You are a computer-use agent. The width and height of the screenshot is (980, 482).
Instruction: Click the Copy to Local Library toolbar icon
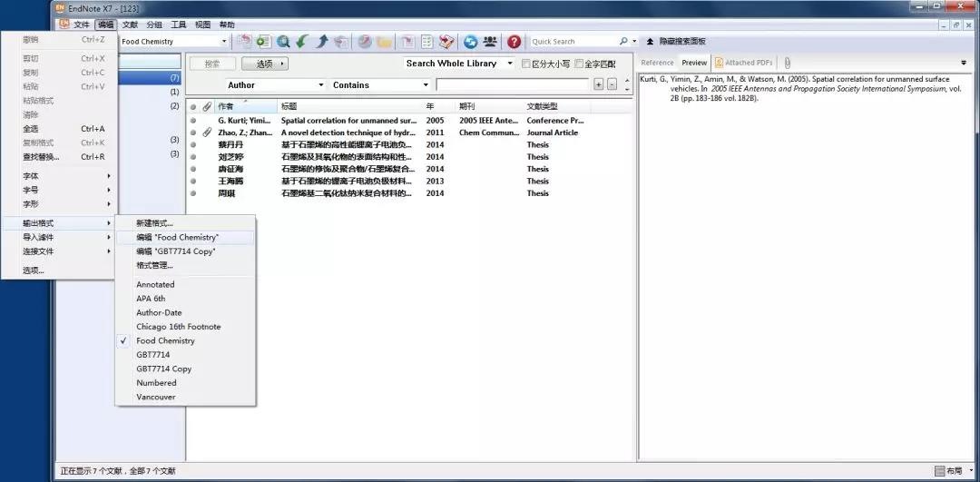pyautogui.click(x=244, y=41)
